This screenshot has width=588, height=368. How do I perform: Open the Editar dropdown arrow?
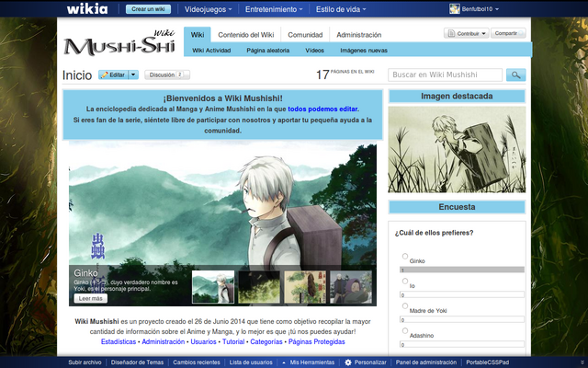[133, 75]
